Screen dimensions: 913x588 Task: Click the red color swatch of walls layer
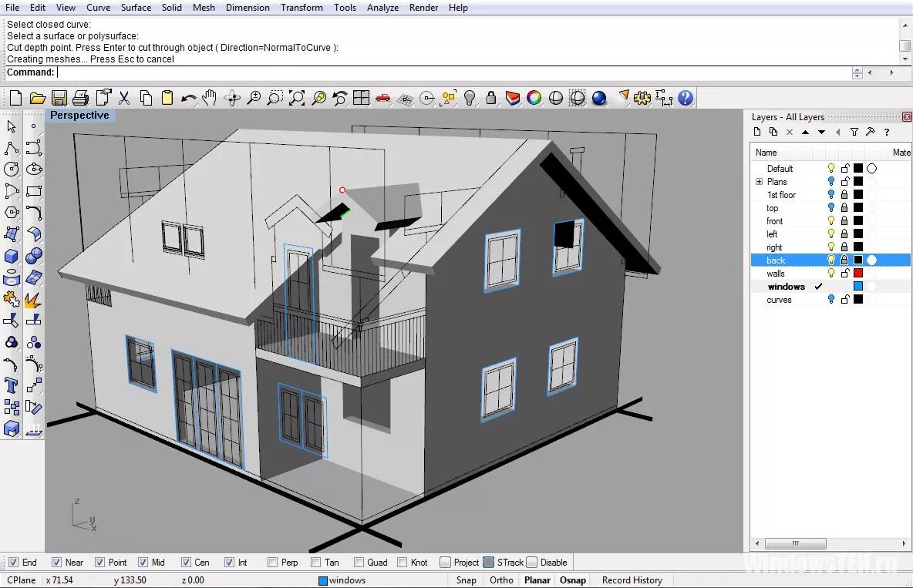point(858,273)
